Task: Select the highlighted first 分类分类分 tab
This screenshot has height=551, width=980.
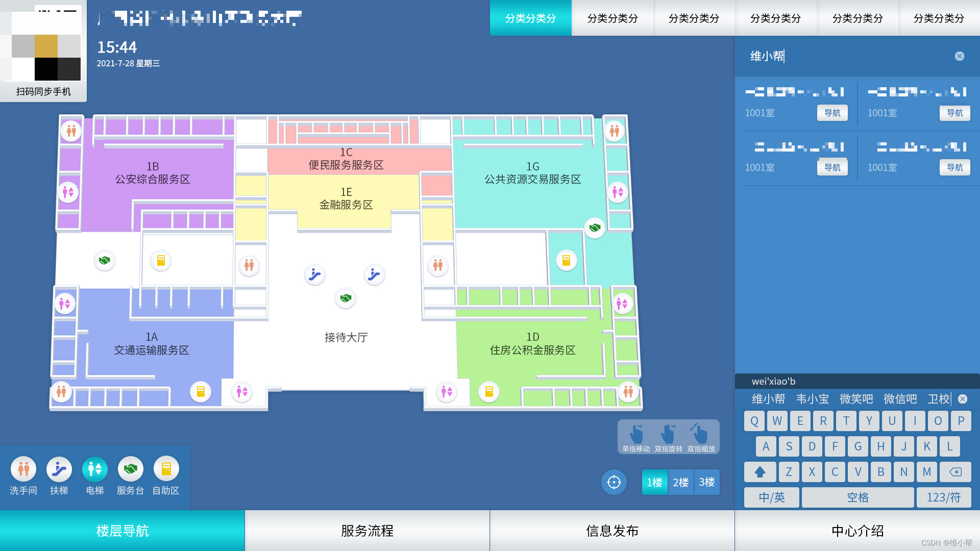Action: tap(531, 18)
